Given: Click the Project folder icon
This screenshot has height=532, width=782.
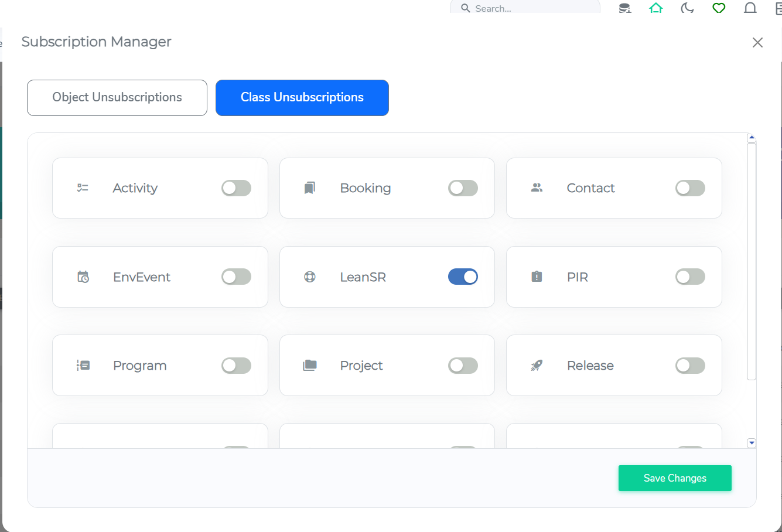Looking at the screenshot, I should point(310,366).
